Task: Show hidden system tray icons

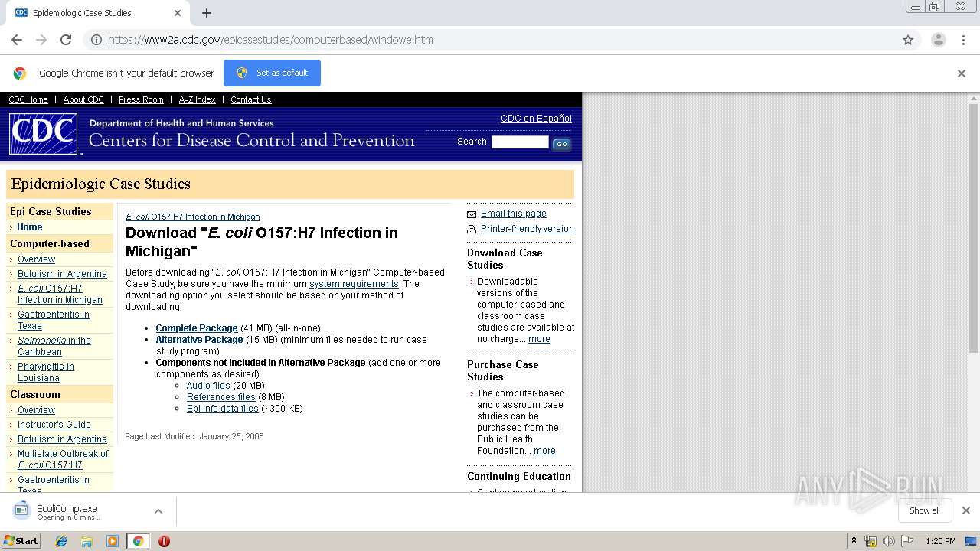Action: click(854, 541)
